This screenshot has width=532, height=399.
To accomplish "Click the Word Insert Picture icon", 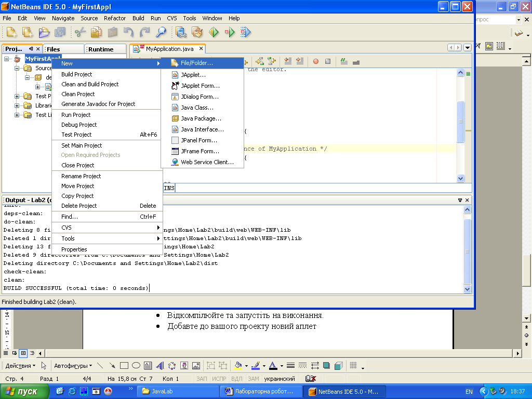I will (196, 365).
